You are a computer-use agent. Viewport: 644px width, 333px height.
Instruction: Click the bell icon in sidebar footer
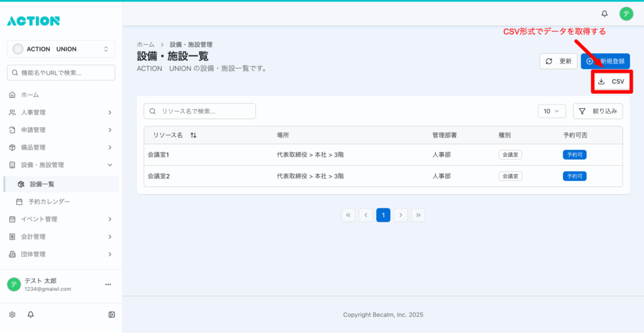(30, 314)
